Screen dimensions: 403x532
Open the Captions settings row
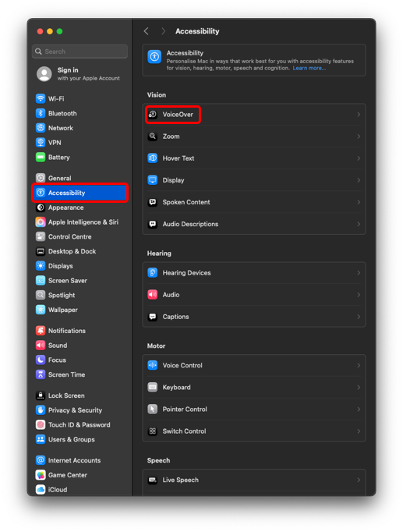[254, 317]
